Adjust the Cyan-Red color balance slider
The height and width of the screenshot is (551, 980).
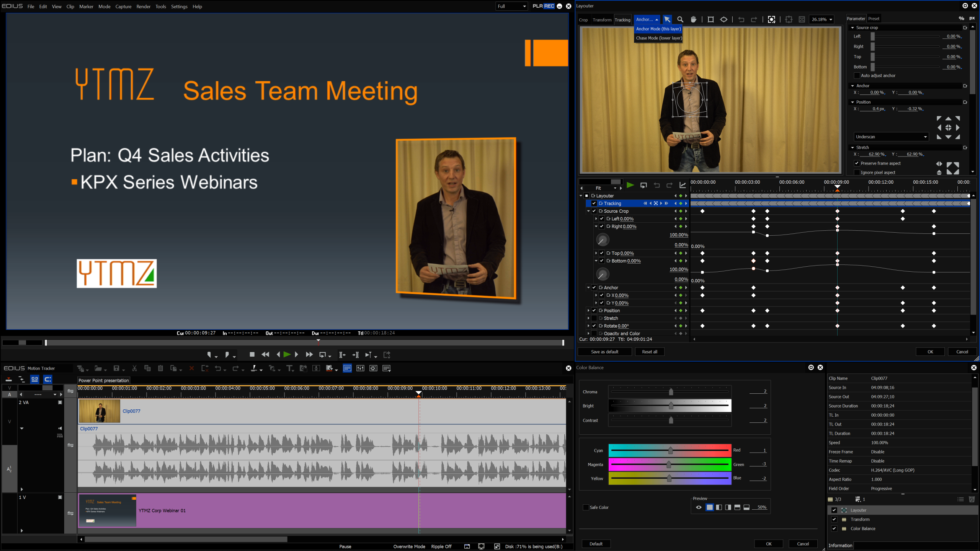[670, 450]
